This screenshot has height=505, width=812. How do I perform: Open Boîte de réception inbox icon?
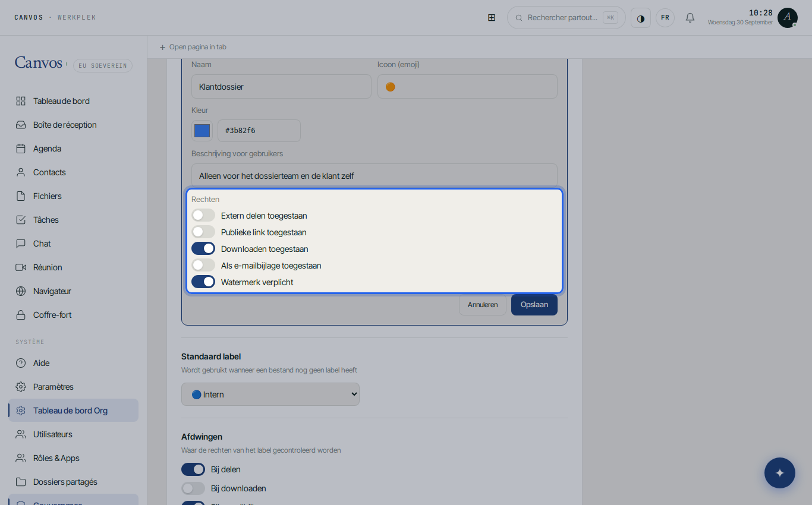coord(21,125)
